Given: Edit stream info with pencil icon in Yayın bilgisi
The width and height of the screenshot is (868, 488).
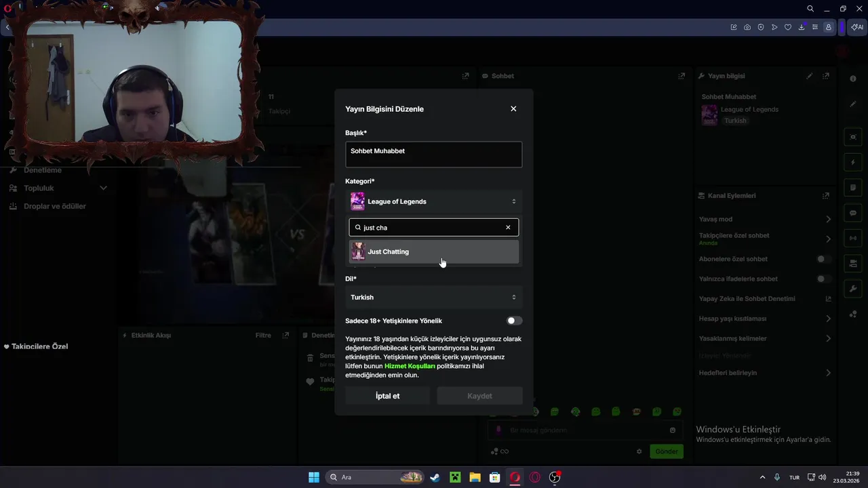Looking at the screenshot, I should [x=810, y=76].
